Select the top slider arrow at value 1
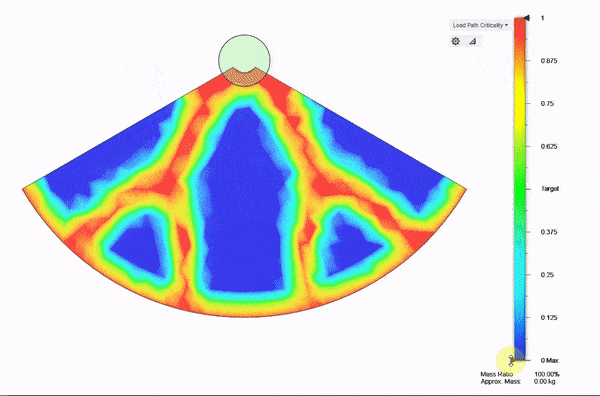This screenshot has height=396, width=600. [x=527, y=18]
